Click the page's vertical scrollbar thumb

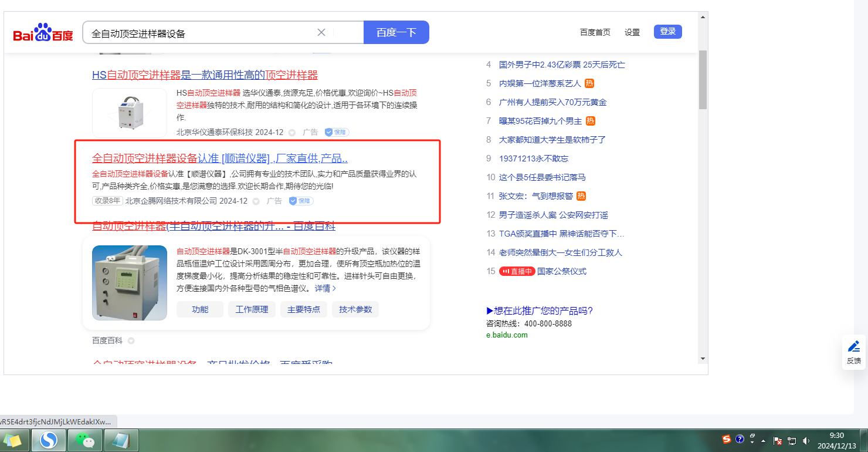tap(703, 79)
